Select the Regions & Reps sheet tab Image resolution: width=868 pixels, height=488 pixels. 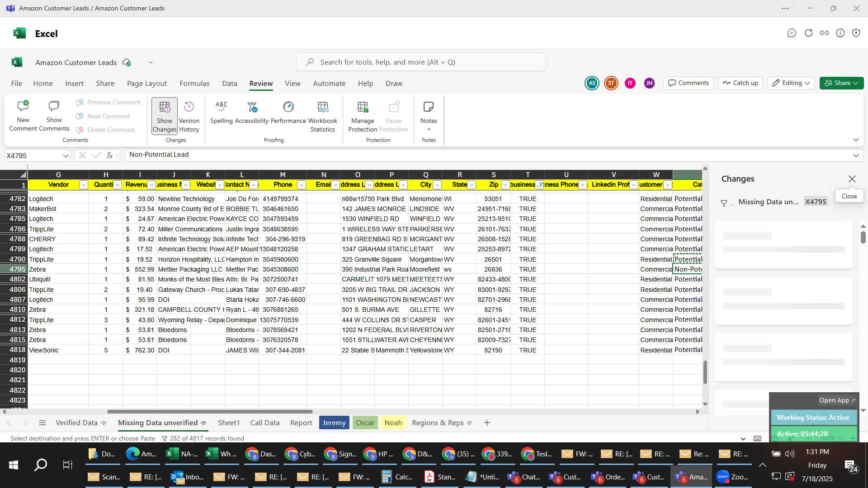[442, 423]
